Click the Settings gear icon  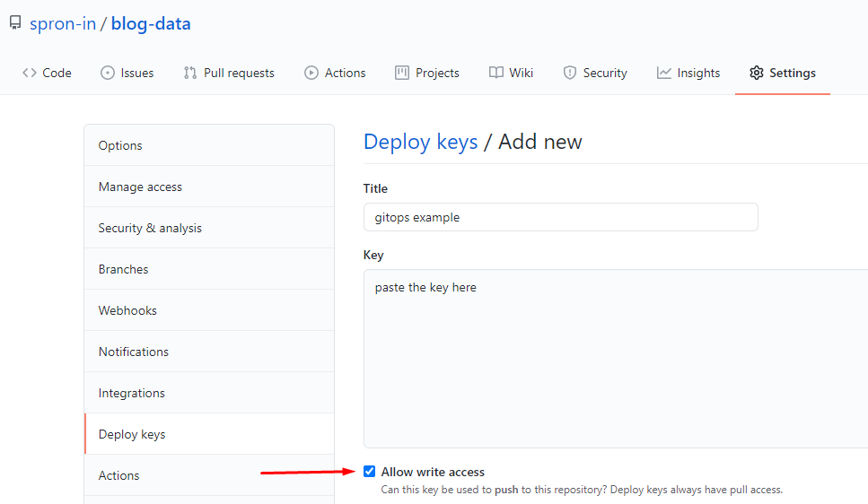pyautogui.click(x=757, y=73)
